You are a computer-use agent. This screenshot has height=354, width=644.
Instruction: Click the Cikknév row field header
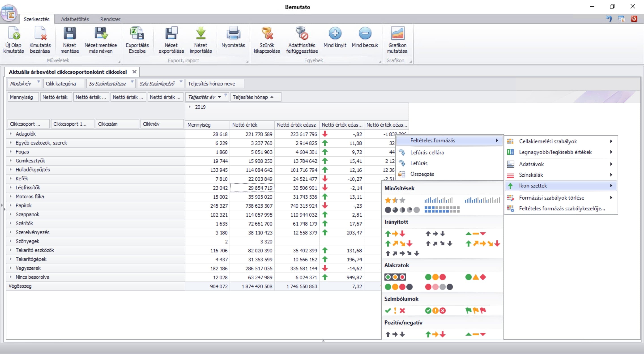[x=162, y=124]
